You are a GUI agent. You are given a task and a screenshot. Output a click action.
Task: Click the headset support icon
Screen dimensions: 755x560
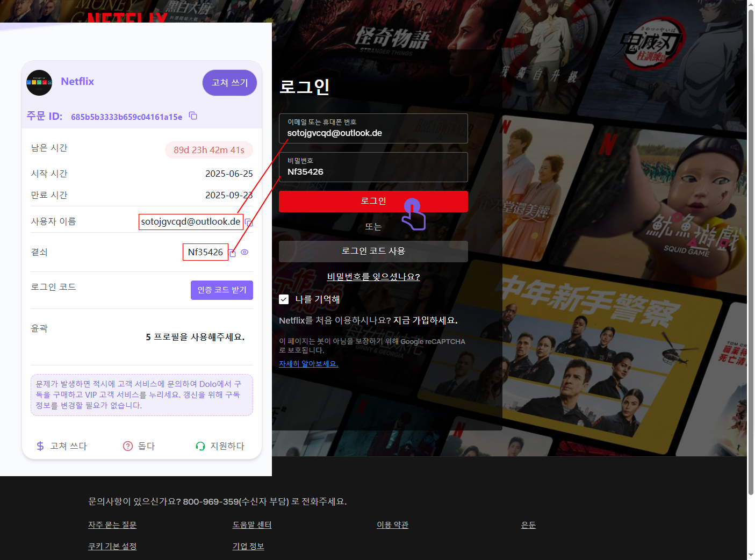(x=200, y=446)
